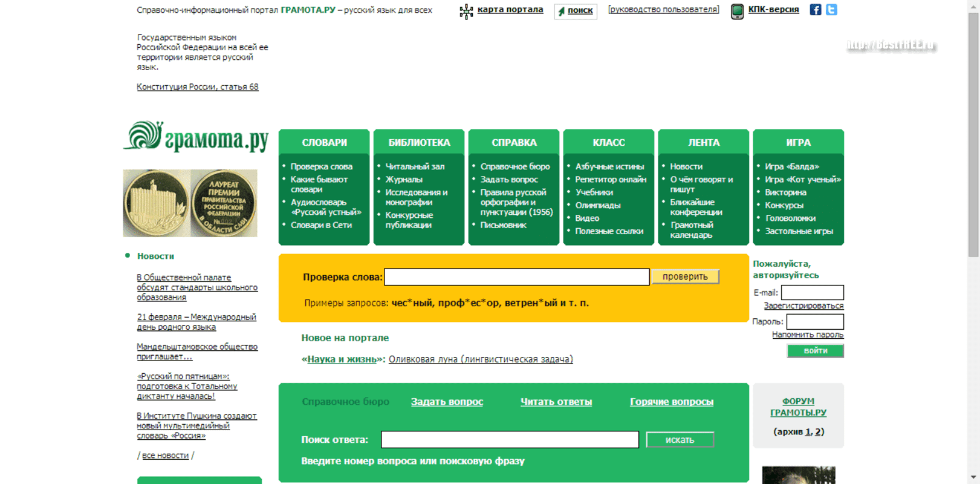Open руководство пользователя link
Image resolution: width=980 pixels, height=484 pixels.
point(664,10)
